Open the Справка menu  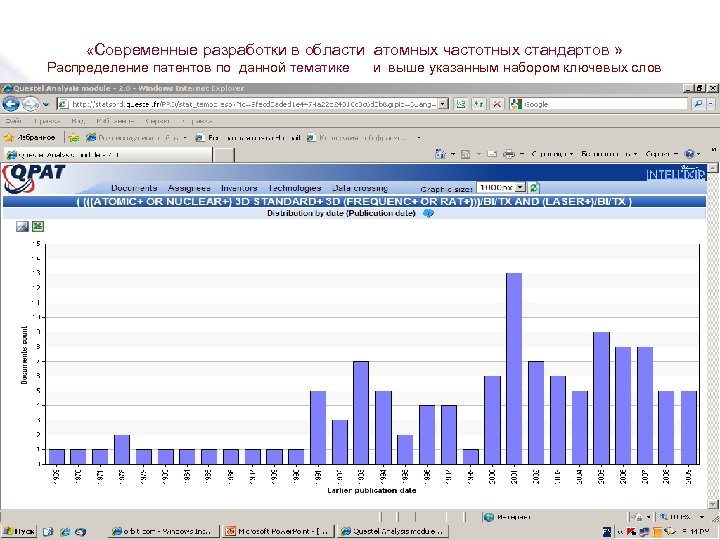(x=196, y=121)
